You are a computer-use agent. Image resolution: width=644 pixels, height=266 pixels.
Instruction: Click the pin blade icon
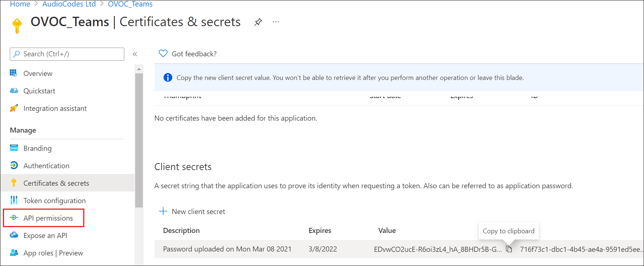(x=258, y=22)
